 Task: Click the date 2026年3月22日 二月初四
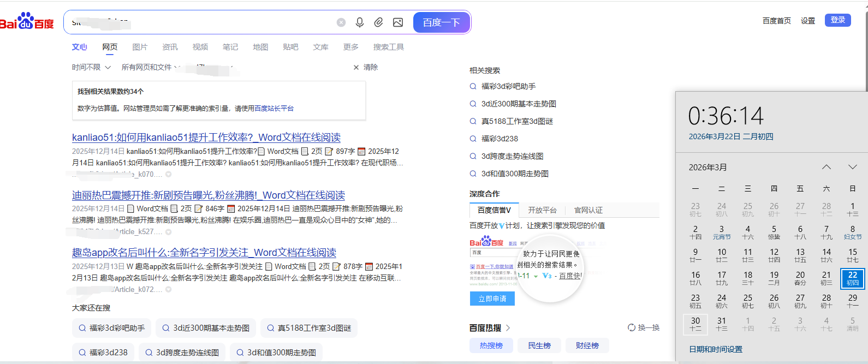731,136
